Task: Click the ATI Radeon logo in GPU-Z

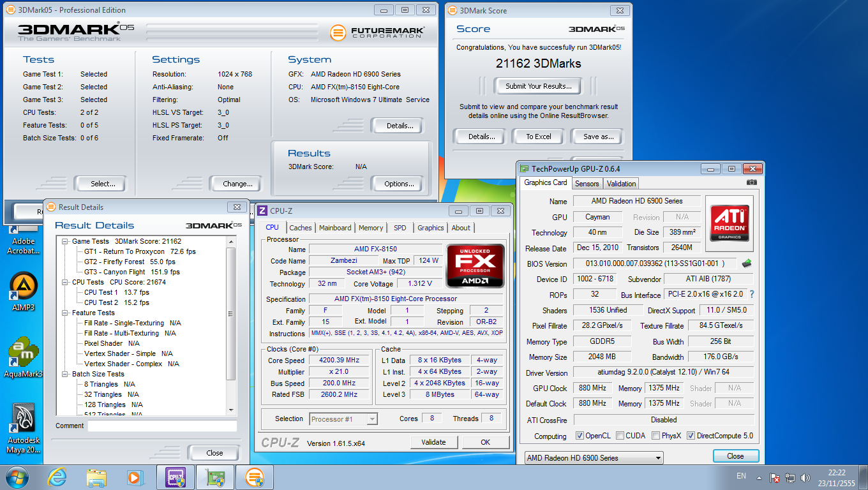Action: pyautogui.click(x=729, y=223)
